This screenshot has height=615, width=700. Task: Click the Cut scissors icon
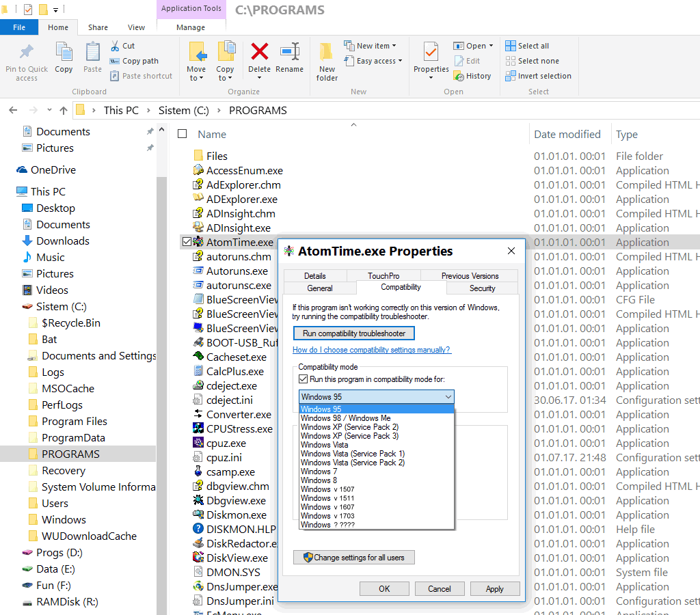115,46
